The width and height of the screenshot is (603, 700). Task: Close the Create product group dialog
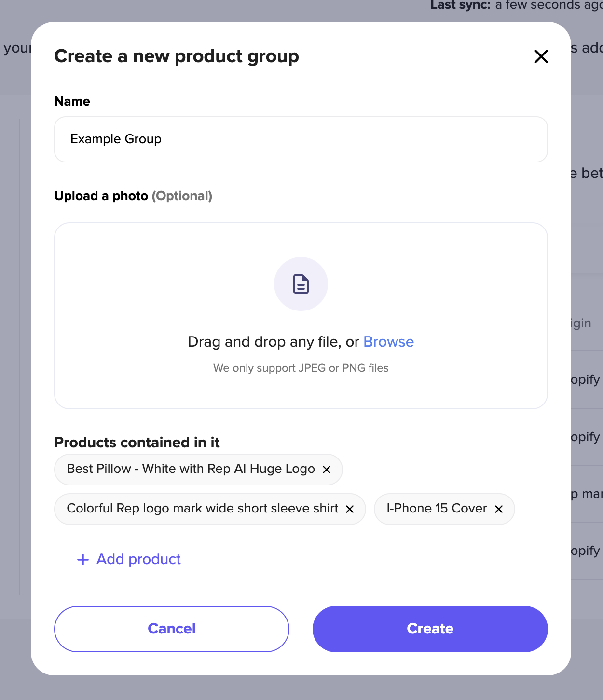(541, 56)
